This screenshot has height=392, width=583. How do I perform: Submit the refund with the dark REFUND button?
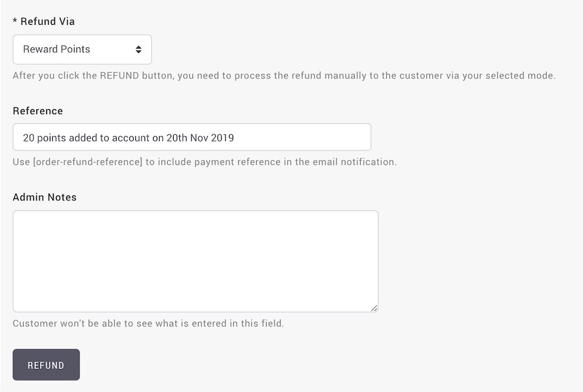pyautogui.click(x=46, y=365)
